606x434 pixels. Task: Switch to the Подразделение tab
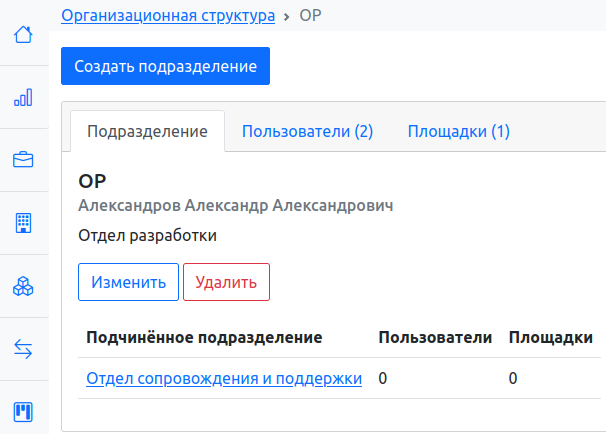(x=147, y=131)
